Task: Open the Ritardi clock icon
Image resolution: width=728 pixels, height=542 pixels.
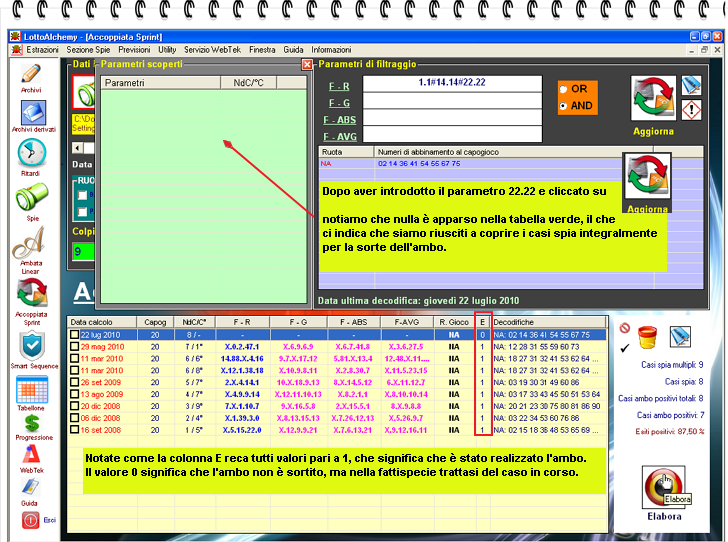Action: tap(32, 153)
